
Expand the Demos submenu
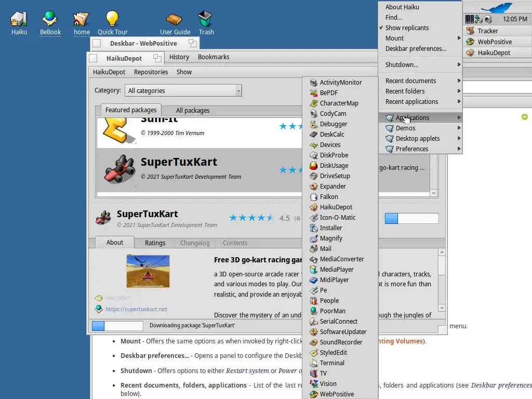click(420, 128)
